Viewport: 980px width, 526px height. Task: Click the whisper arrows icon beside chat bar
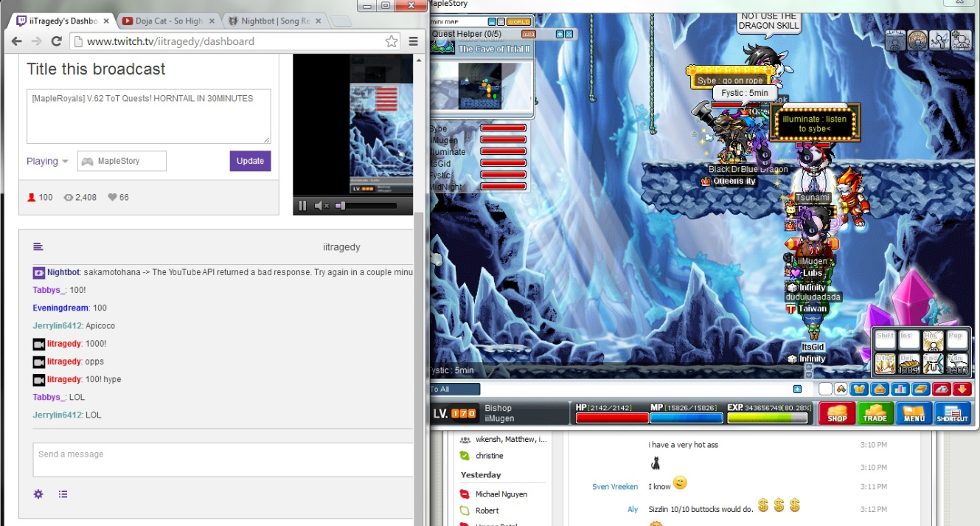pos(841,389)
